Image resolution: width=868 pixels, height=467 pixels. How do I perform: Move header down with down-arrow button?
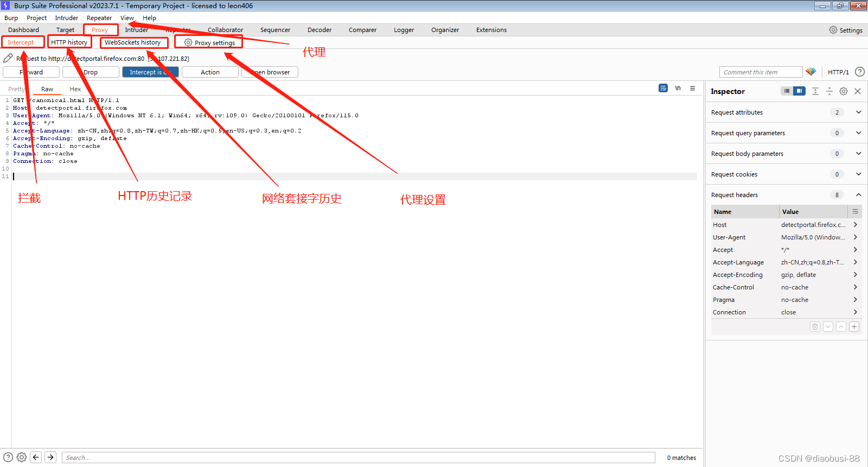click(828, 326)
